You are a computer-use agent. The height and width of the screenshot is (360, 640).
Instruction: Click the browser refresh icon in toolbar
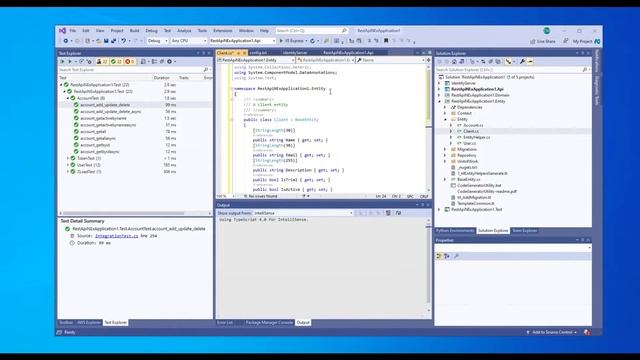[x=313, y=41]
